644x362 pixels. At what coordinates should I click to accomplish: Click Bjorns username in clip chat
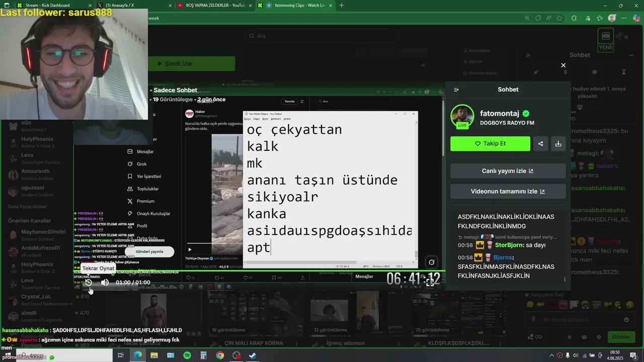point(503,257)
